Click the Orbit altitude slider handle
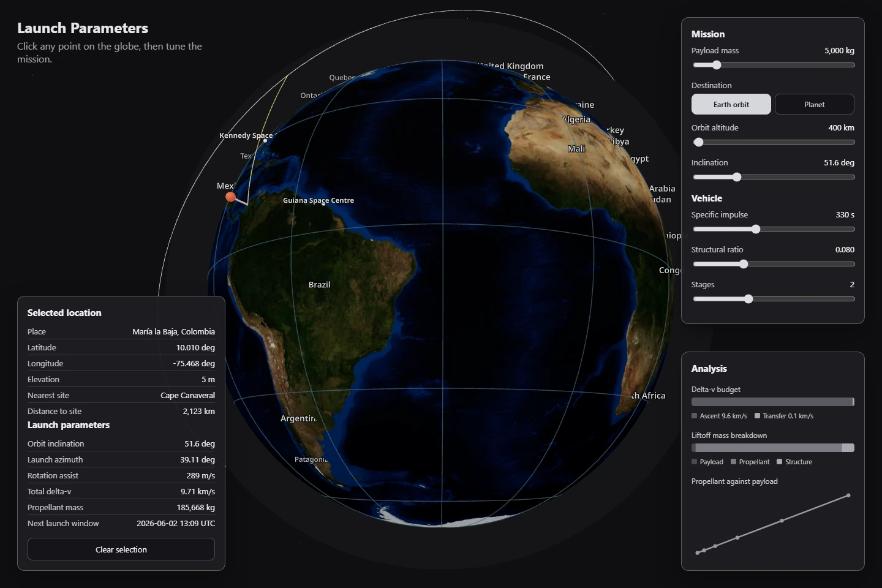Image resolution: width=882 pixels, height=588 pixels. (x=698, y=142)
